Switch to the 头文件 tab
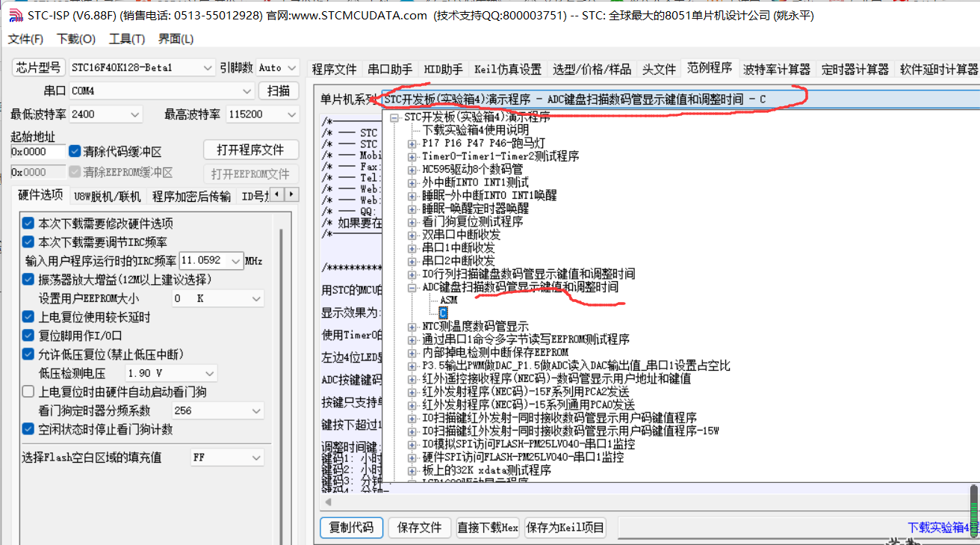This screenshot has height=545, width=980. pos(659,69)
